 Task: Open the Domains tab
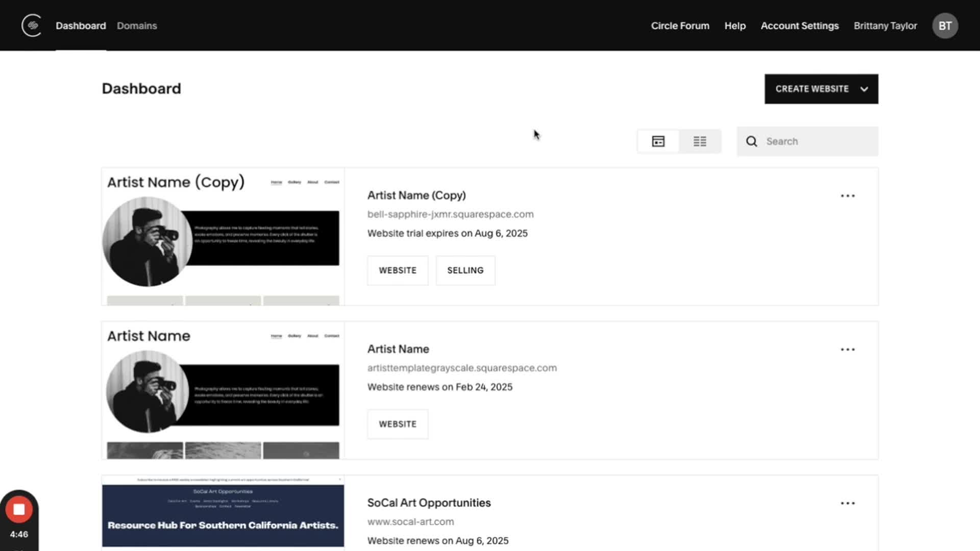coord(137,26)
